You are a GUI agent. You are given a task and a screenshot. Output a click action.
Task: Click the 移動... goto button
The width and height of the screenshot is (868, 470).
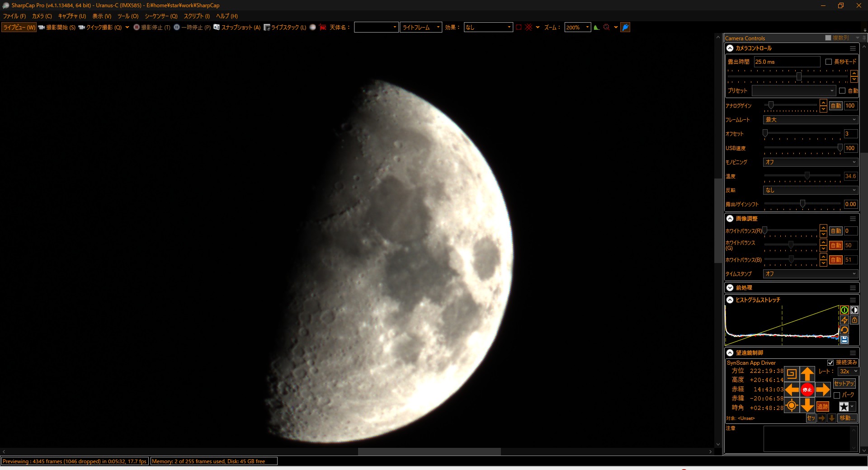[848, 418]
